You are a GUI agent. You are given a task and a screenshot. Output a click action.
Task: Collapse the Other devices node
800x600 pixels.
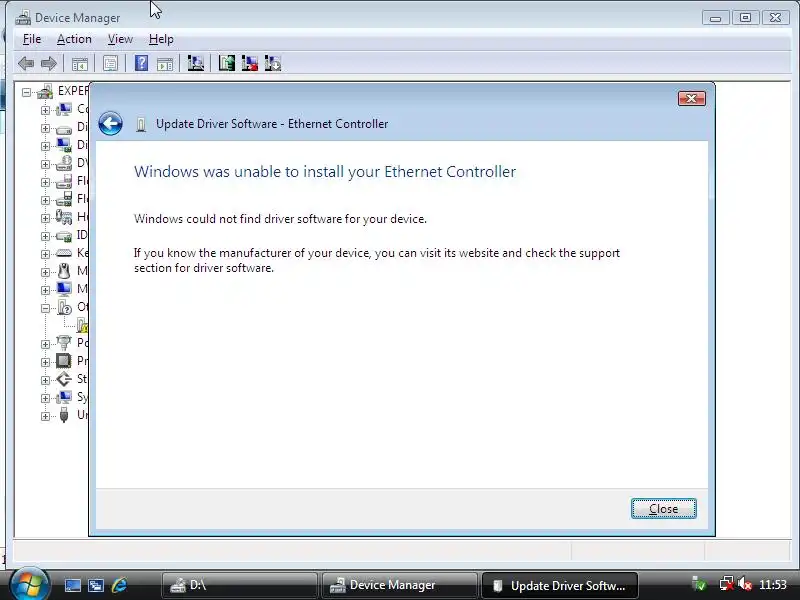pos(45,308)
